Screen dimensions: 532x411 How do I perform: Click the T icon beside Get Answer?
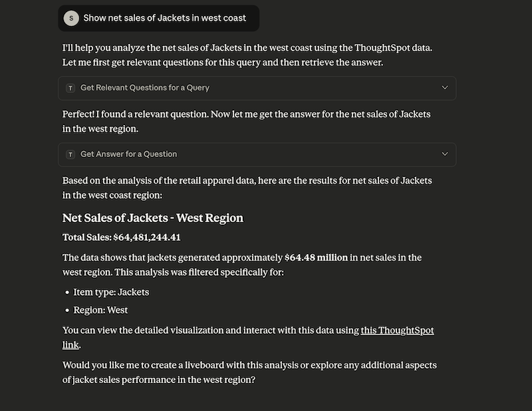coord(70,154)
